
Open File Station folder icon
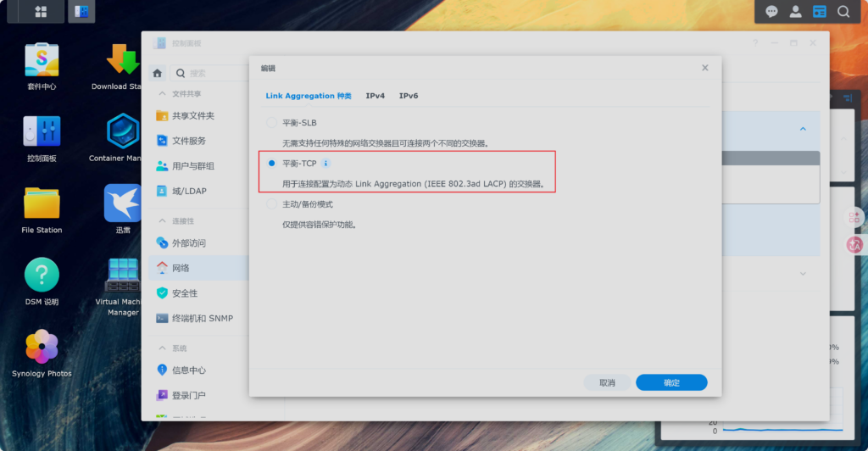[42, 203]
